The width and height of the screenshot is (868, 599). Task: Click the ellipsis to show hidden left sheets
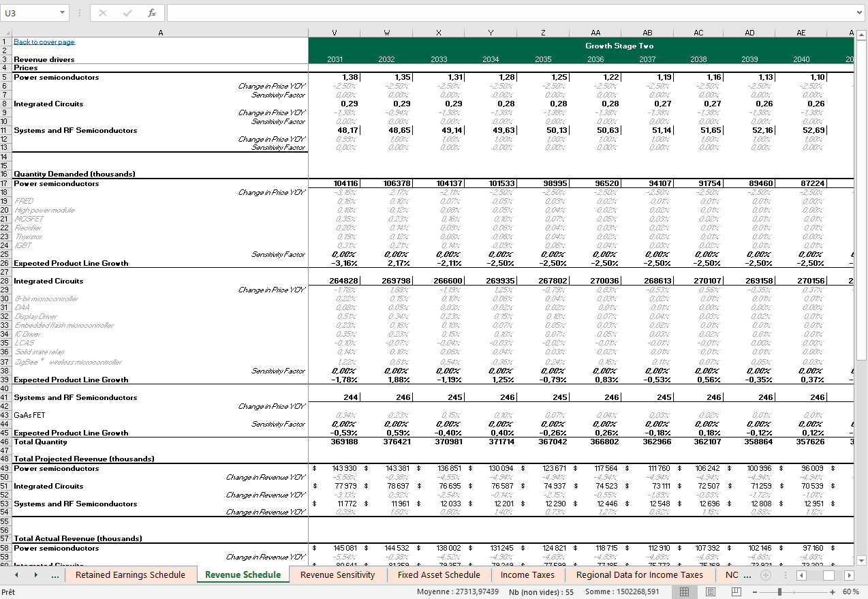tap(55, 575)
